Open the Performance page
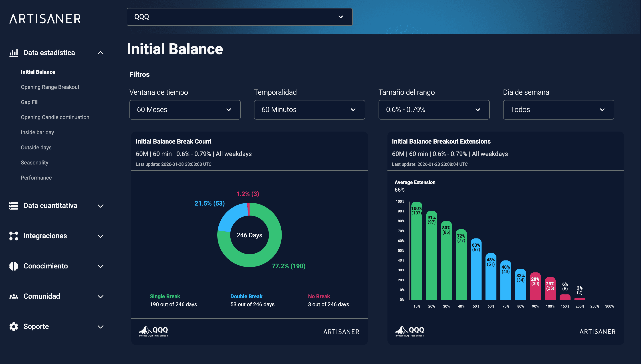This screenshot has width=641, height=364. click(36, 178)
